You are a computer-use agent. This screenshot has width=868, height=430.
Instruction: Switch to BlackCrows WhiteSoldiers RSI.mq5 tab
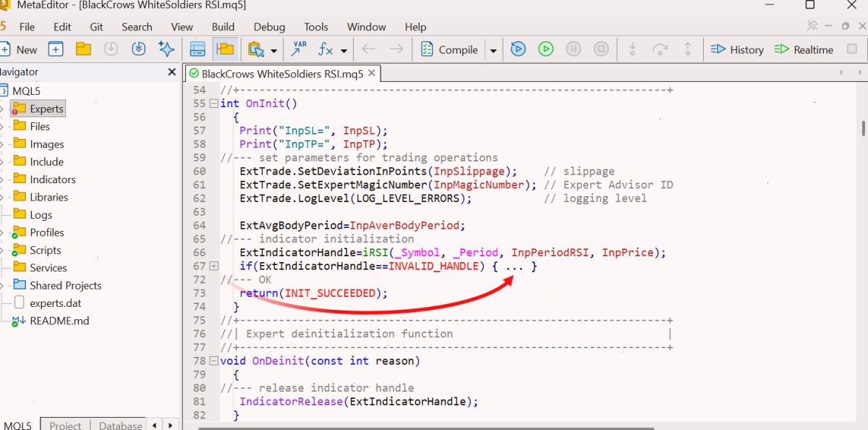click(x=282, y=74)
